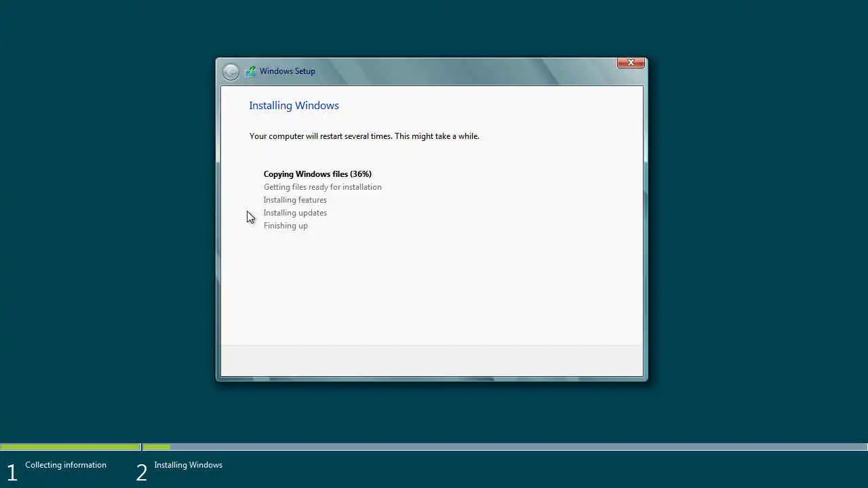Click the Collecting information stage label
Image resolution: width=868 pixels, height=488 pixels.
click(66, 465)
